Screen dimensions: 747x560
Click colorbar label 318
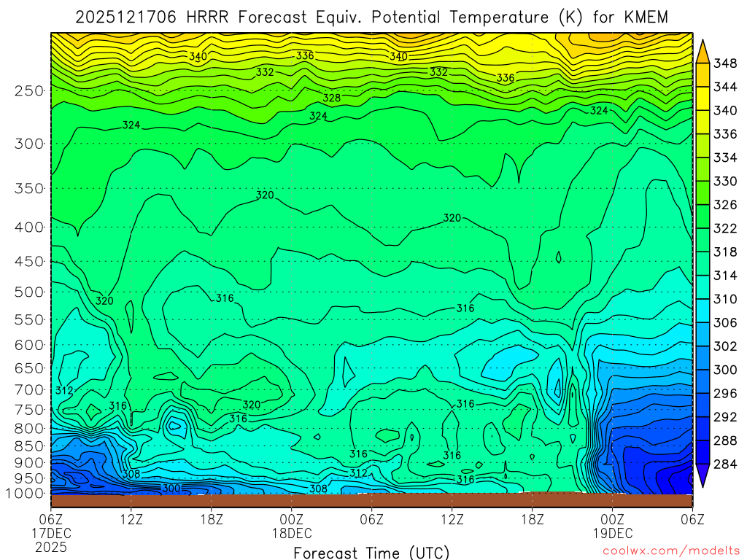point(725,252)
